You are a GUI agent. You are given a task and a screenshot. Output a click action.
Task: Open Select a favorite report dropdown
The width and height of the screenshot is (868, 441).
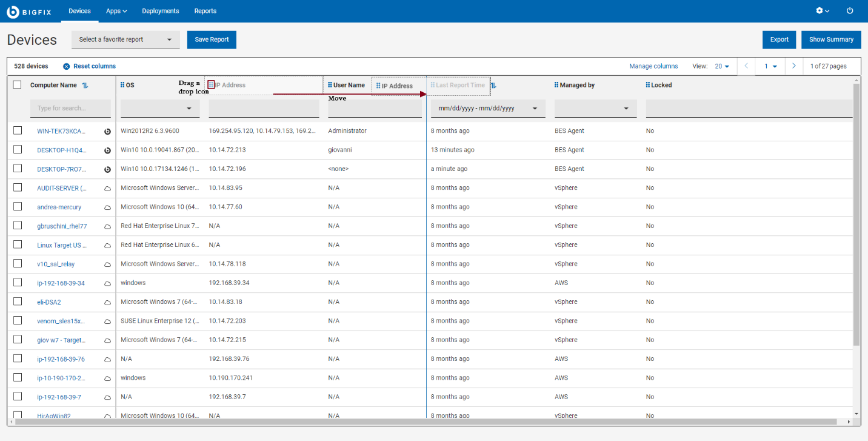pos(125,39)
